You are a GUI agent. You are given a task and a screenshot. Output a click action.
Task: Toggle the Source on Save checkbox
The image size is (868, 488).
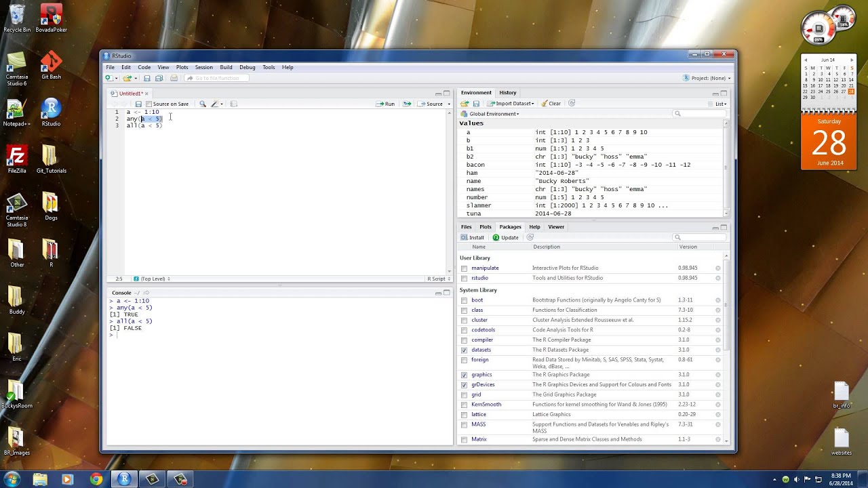149,104
